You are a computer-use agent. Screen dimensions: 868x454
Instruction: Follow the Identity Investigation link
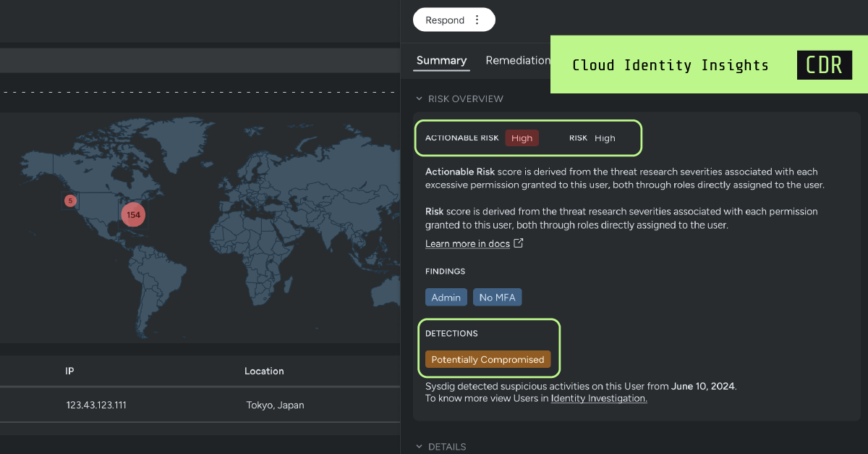click(598, 398)
